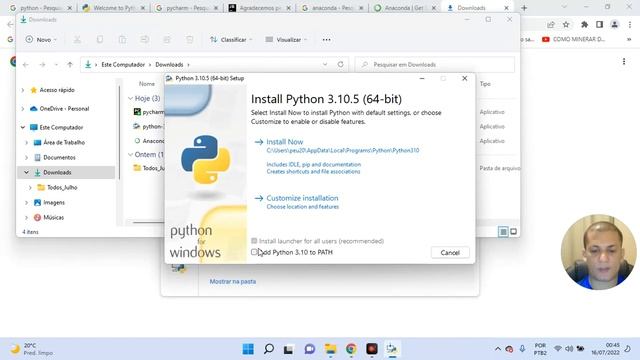Open Visualizar view dropdown
The height and width of the screenshot is (360, 640).
tap(286, 40)
